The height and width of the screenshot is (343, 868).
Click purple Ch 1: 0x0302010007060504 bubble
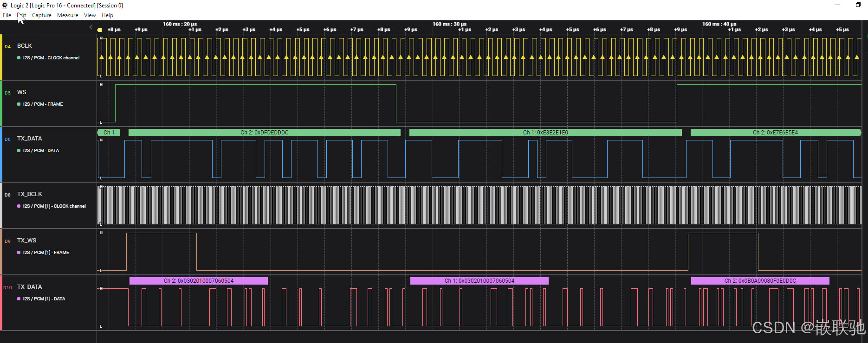[479, 281]
